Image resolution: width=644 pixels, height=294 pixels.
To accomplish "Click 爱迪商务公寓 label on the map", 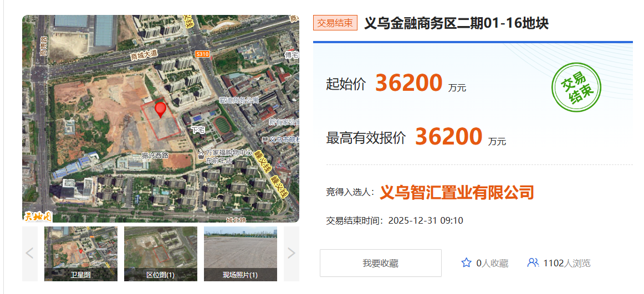I will pyautogui.click(x=239, y=100).
